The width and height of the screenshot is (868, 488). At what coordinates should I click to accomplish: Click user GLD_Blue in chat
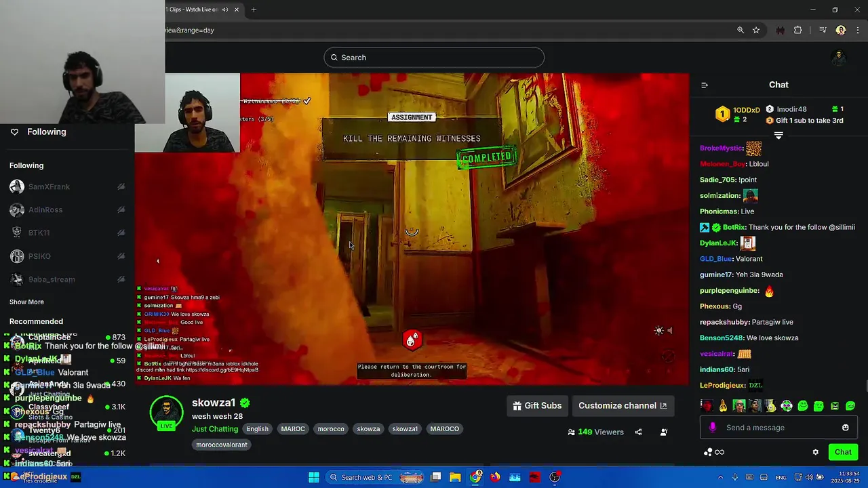click(x=716, y=259)
